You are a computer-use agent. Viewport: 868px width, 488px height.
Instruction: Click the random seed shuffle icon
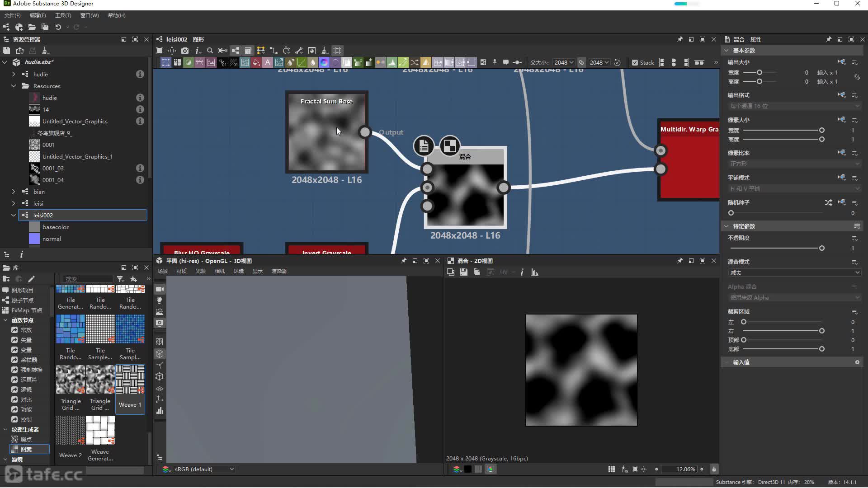[828, 202]
